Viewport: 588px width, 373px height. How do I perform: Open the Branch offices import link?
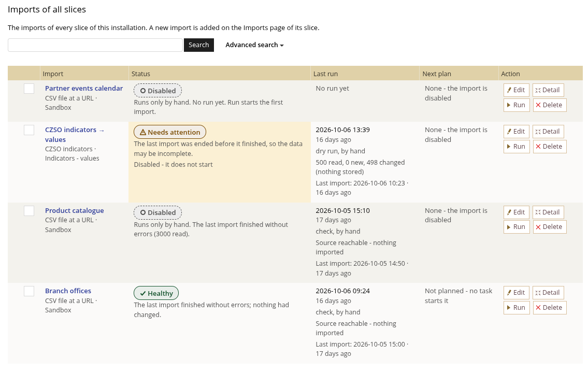68,291
